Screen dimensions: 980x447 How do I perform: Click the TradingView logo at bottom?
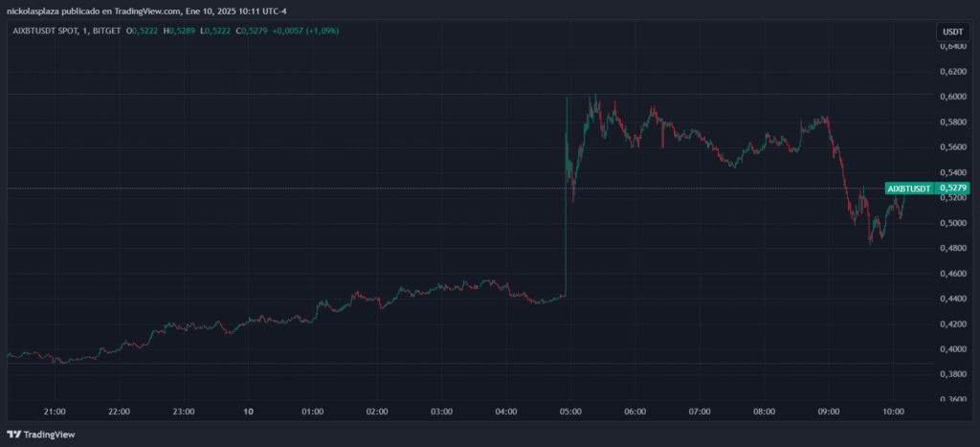pyautogui.click(x=40, y=435)
